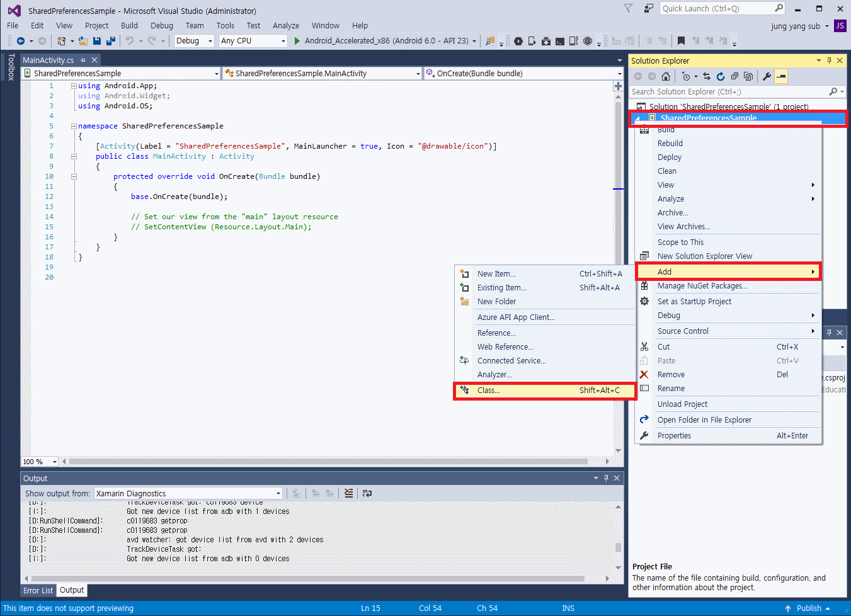
Task: Open the Analyze menu in menu bar
Action: pyautogui.click(x=285, y=26)
